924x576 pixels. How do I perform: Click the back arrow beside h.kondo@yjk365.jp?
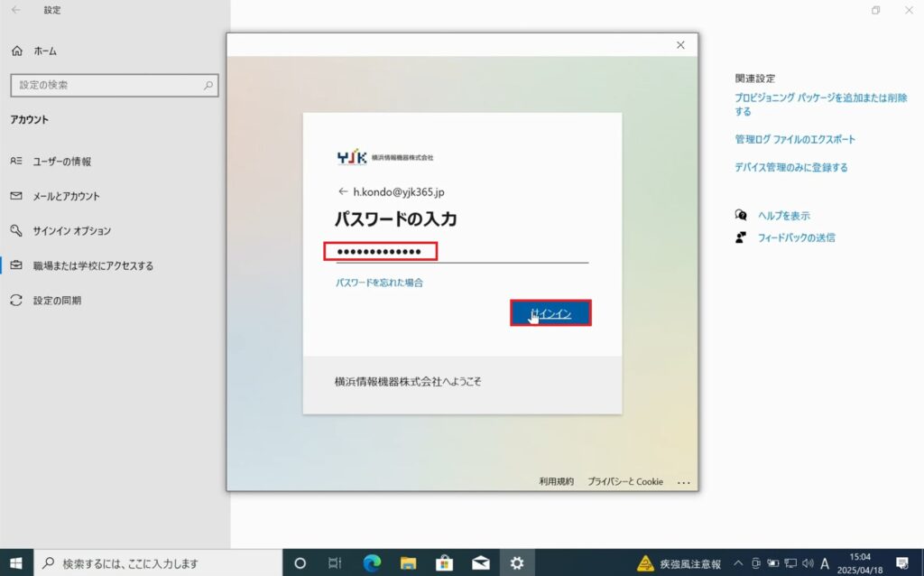point(343,191)
